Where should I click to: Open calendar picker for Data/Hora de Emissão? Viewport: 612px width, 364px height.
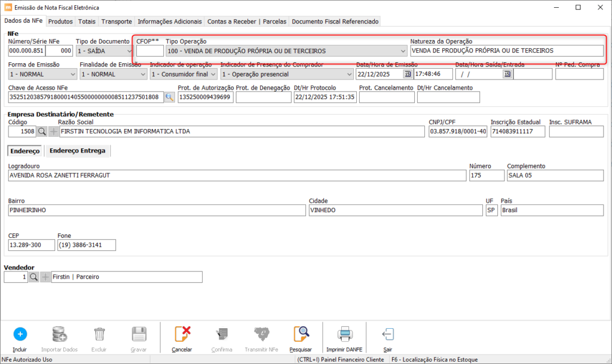[408, 74]
